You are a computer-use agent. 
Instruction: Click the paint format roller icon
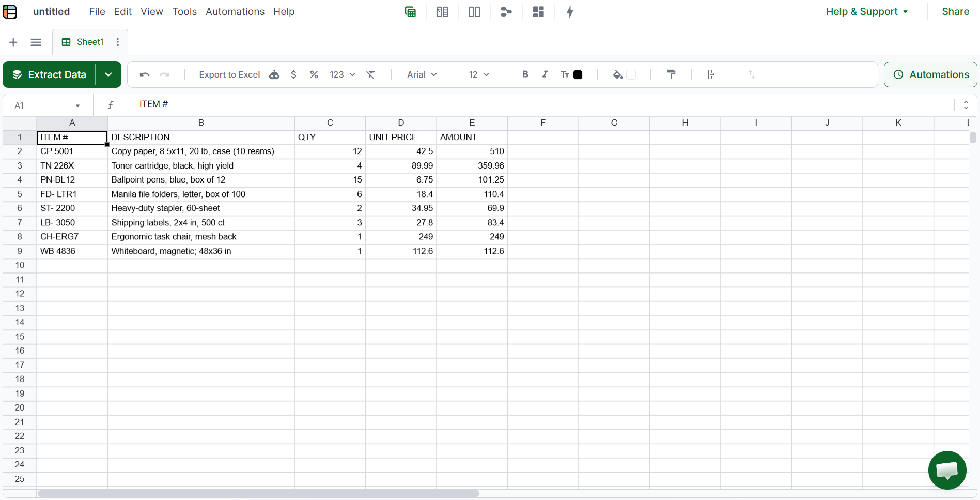[x=671, y=74]
